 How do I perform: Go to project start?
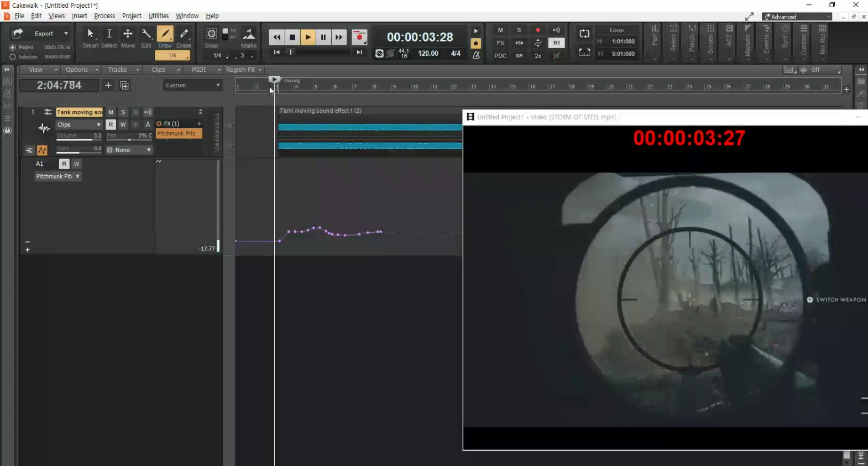tap(276, 53)
